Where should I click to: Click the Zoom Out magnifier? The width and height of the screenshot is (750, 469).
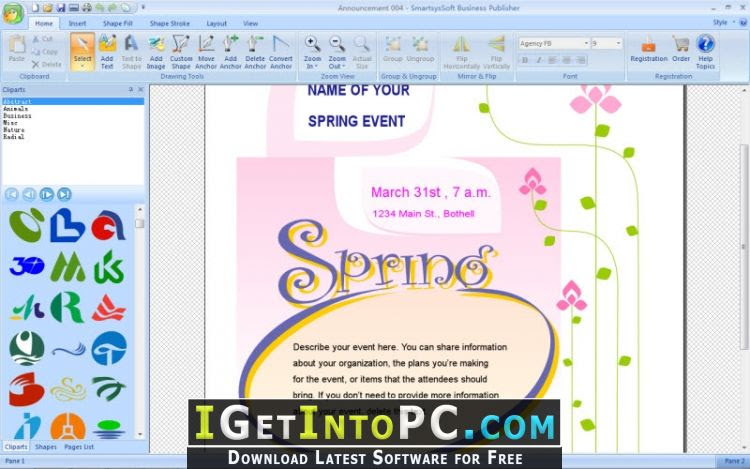coord(337,51)
